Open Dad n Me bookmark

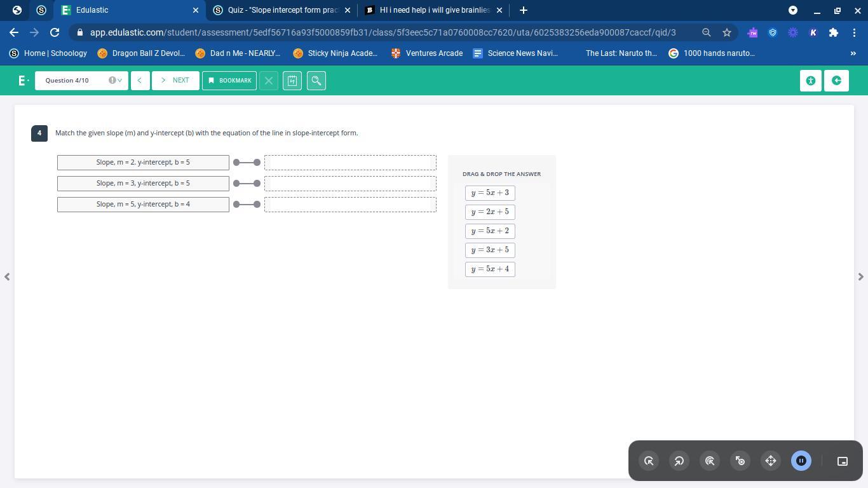tap(238, 53)
